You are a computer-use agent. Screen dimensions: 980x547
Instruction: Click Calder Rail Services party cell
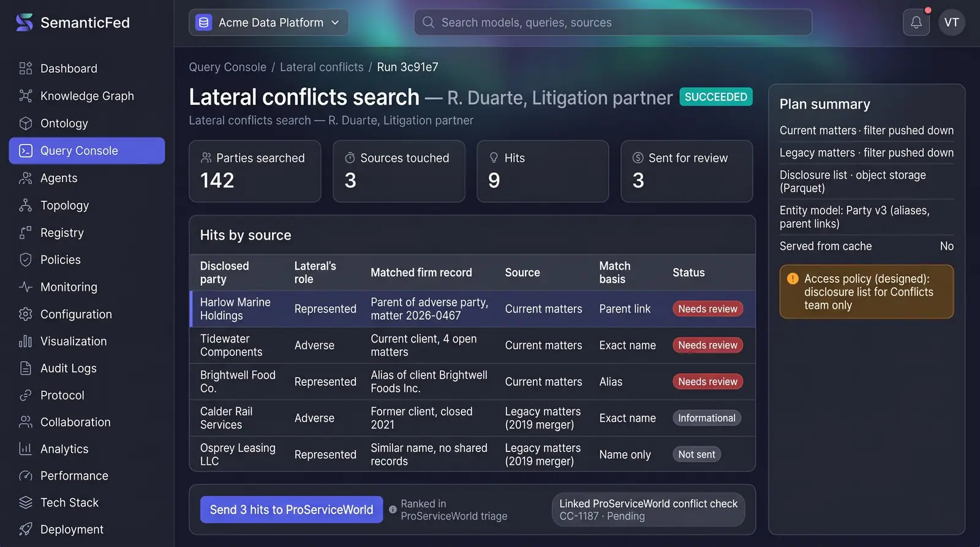click(x=226, y=418)
